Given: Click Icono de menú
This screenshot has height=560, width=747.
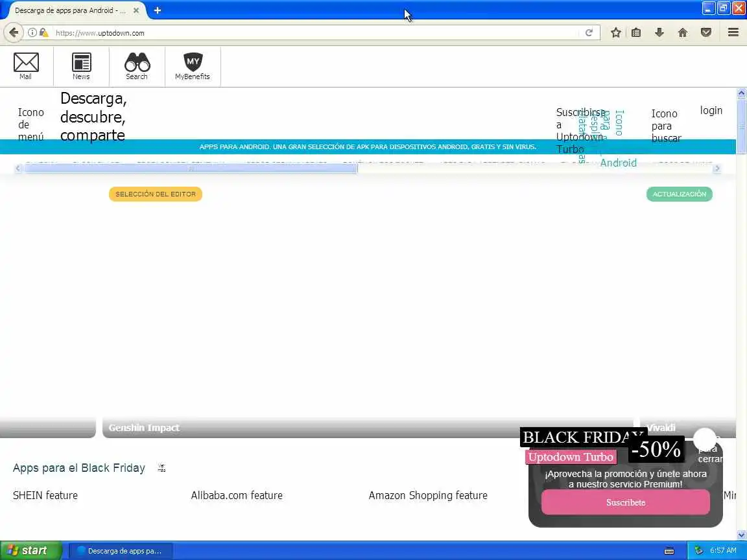Looking at the screenshot, I should [31, 124].
